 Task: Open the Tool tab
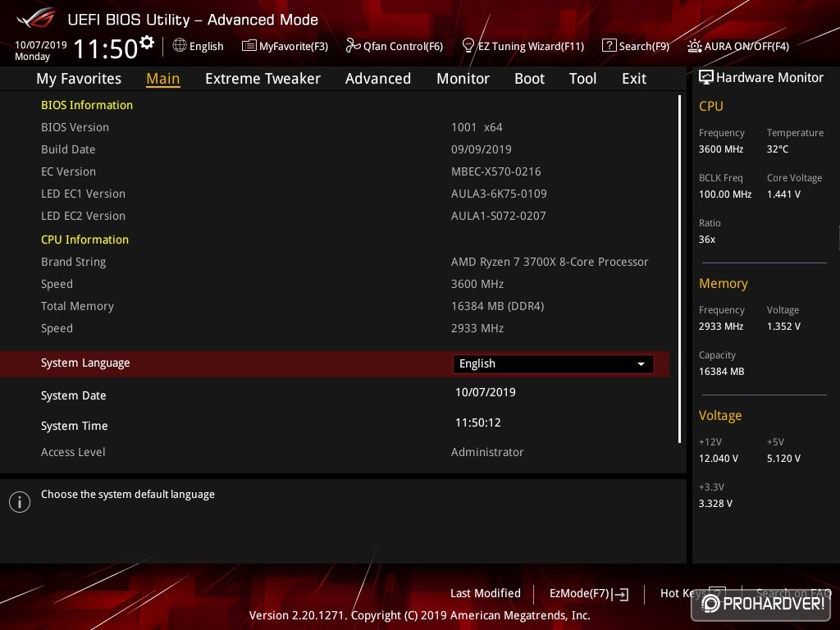pos(582,79)
